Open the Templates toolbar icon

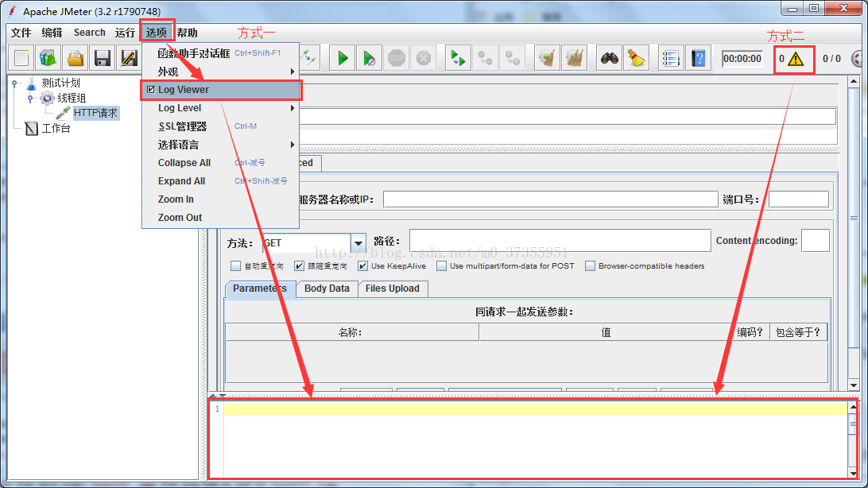click(48, 58)
